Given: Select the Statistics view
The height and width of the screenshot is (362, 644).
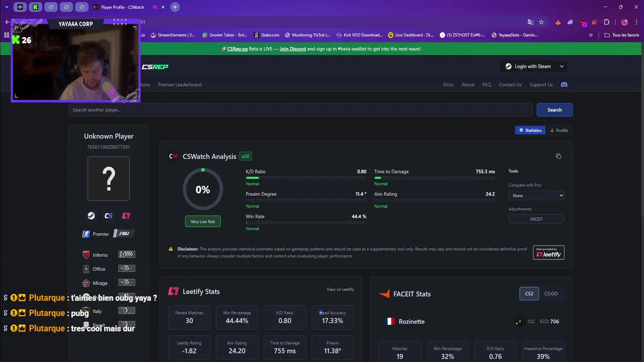Looking at the screenshot, I should [x=530, y=130].
